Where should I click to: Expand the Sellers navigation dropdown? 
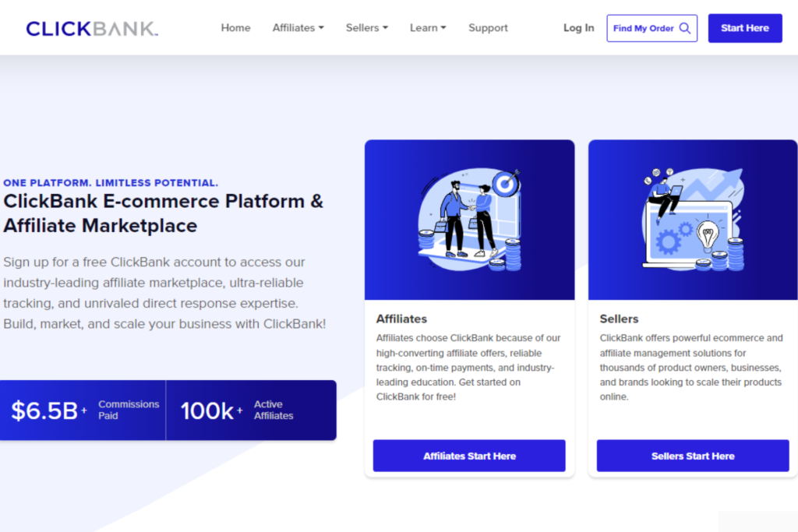pyautogui.click(x=367, y=28)
